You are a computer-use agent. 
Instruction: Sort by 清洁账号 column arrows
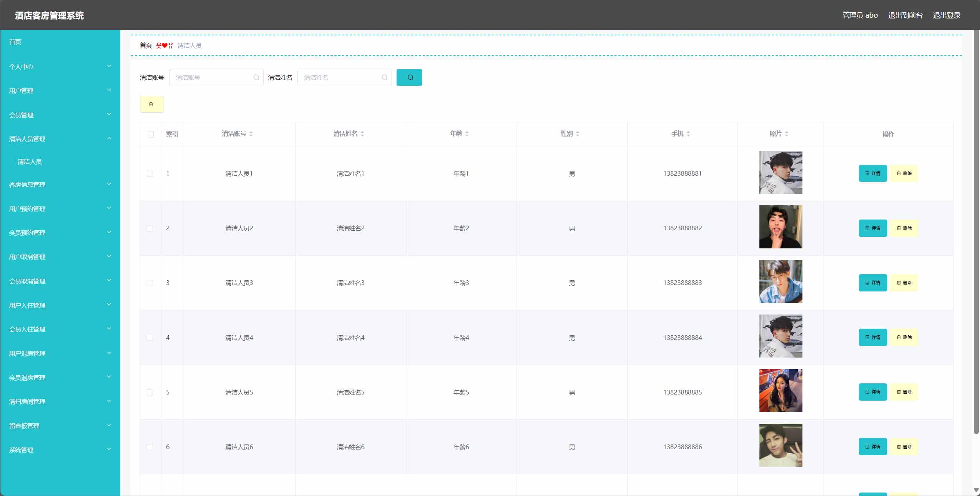click(251, 134)
